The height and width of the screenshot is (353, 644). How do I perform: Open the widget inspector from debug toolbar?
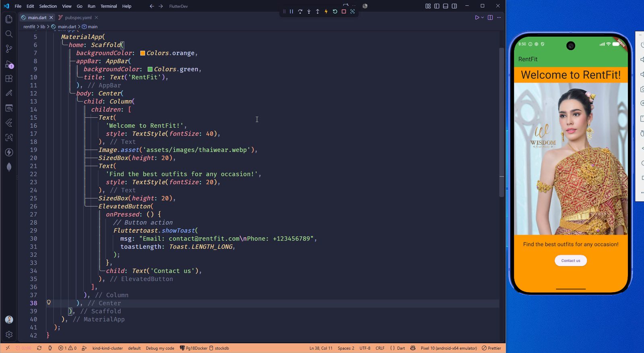[x=353, y=12]
